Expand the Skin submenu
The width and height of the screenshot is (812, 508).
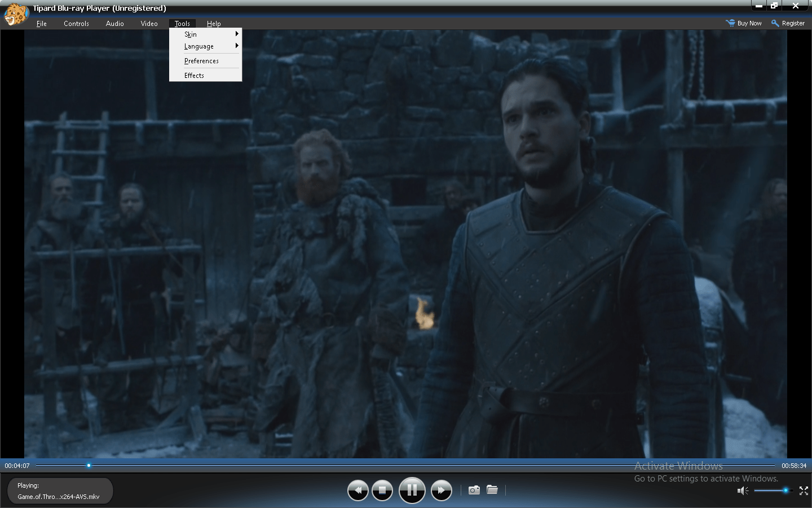pos(206,34)
